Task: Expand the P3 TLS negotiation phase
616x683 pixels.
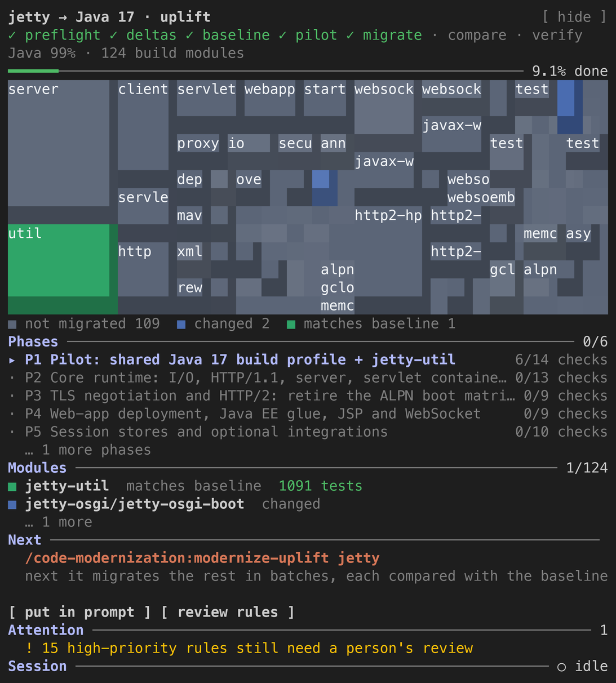Action: pyautogui.click(x=308, y=396)
